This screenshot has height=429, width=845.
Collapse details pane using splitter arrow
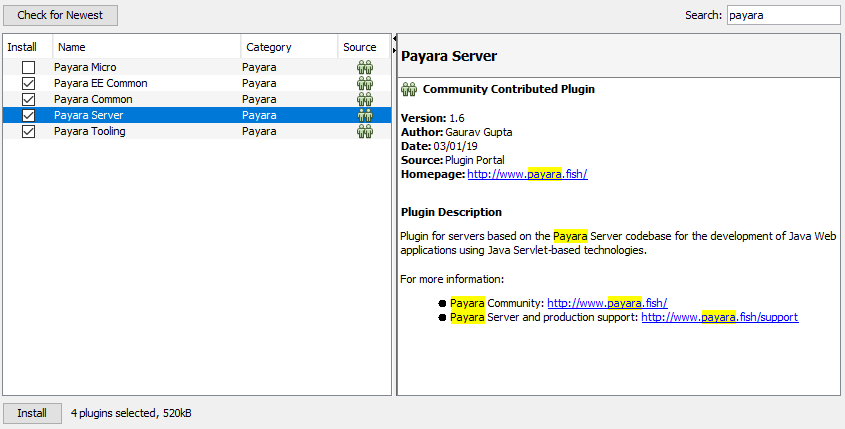394,39
